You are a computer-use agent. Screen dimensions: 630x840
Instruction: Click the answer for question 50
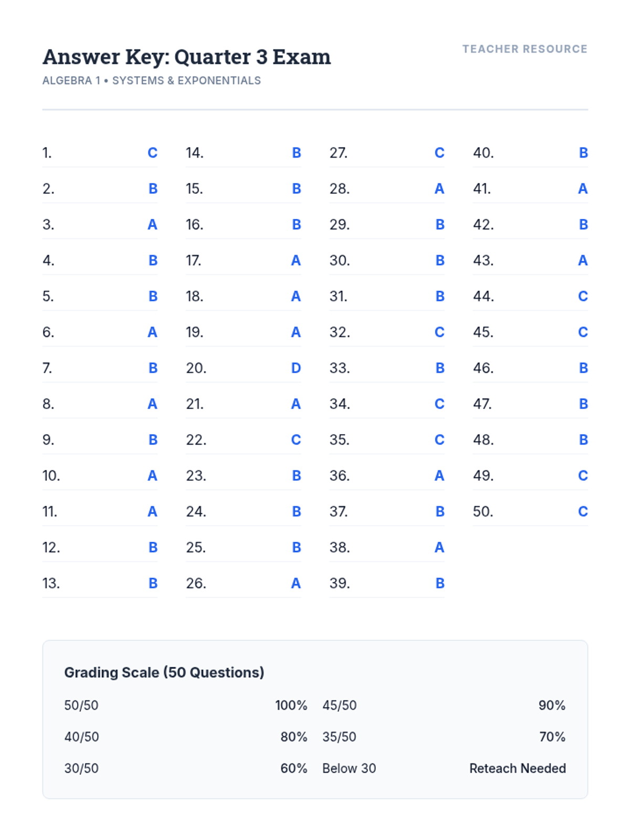tap(583, 511)
